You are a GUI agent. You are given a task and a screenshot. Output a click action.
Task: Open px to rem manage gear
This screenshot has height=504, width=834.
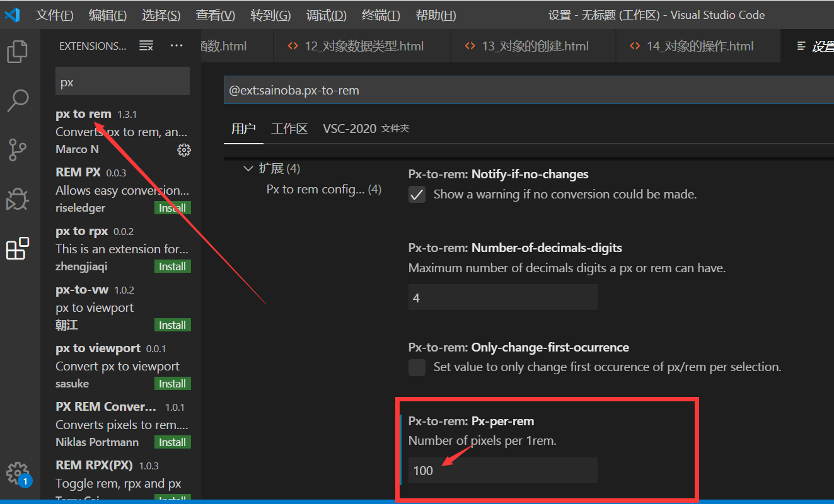(x=184, y=150)
